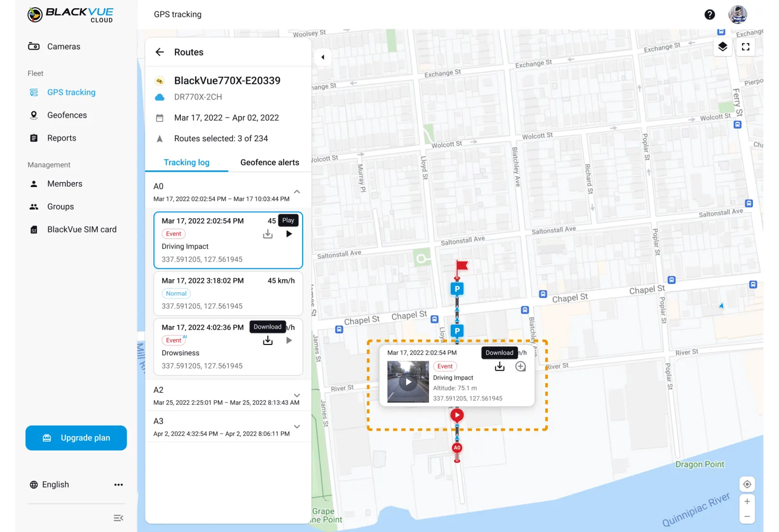This screenshot has height=532, width=779.
Task: Click the upper parking P marker
Action: coord(457,289)
